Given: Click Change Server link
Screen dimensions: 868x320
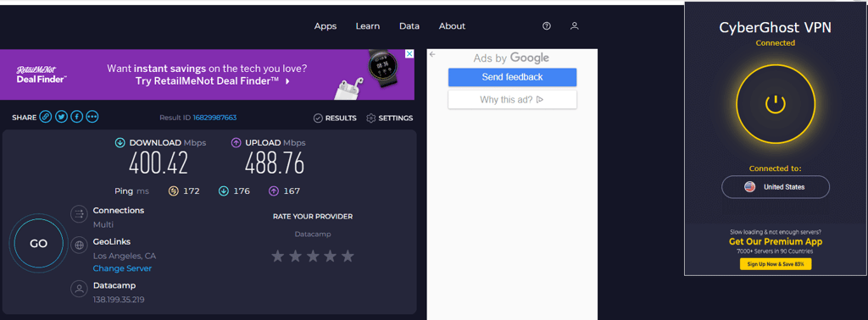Looking at the screenshot, I should click(122, 268).
